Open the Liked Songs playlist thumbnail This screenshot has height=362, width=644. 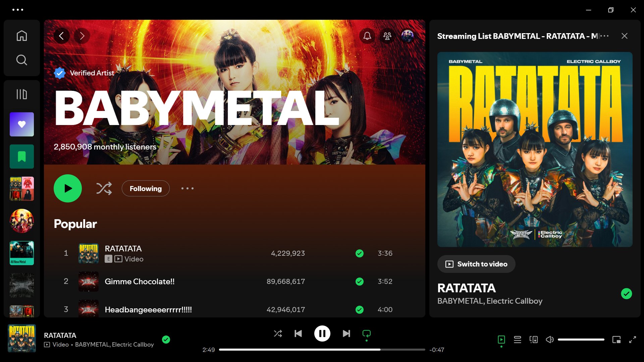coord(22,124)
